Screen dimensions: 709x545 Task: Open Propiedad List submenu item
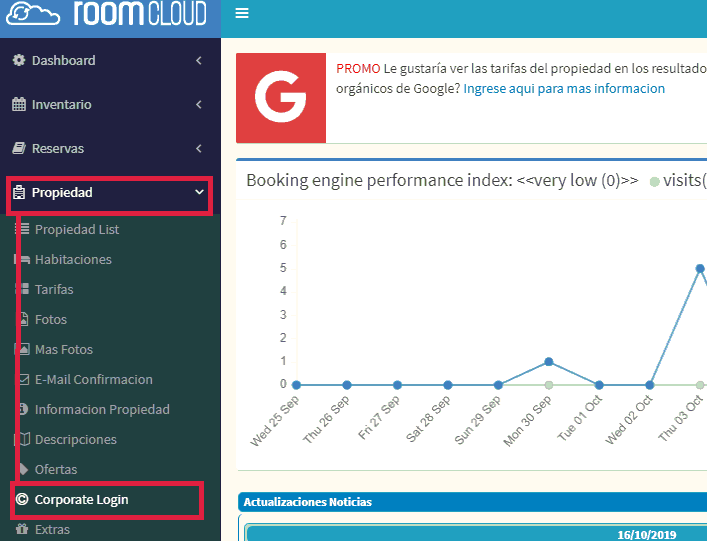[77, 229]
